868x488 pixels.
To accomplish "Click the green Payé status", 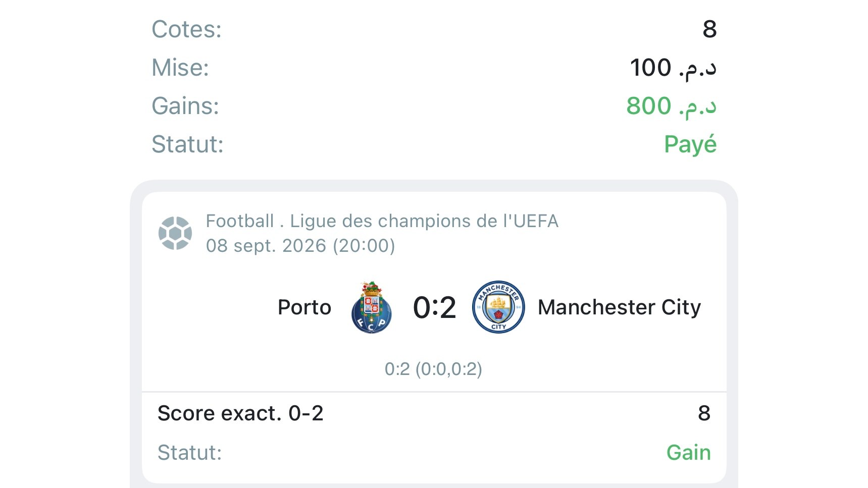I will pyautogui.click(x=690, y=145).
